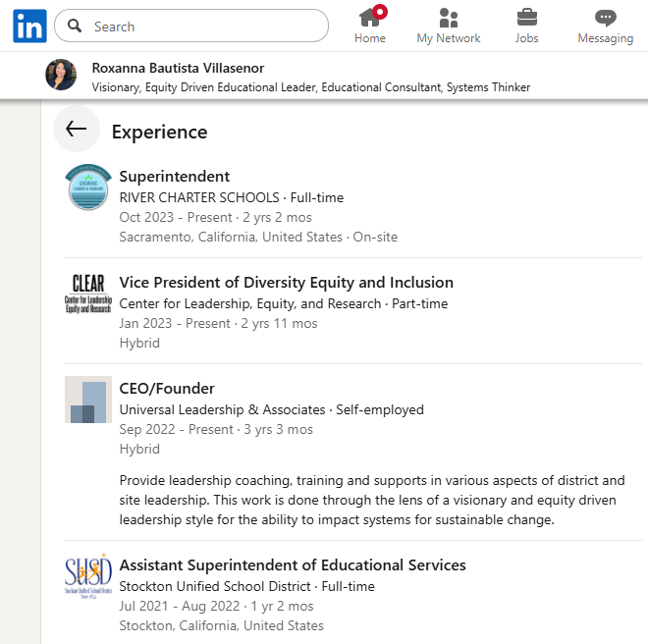Click the Superintendent job title

click(175, 177)
